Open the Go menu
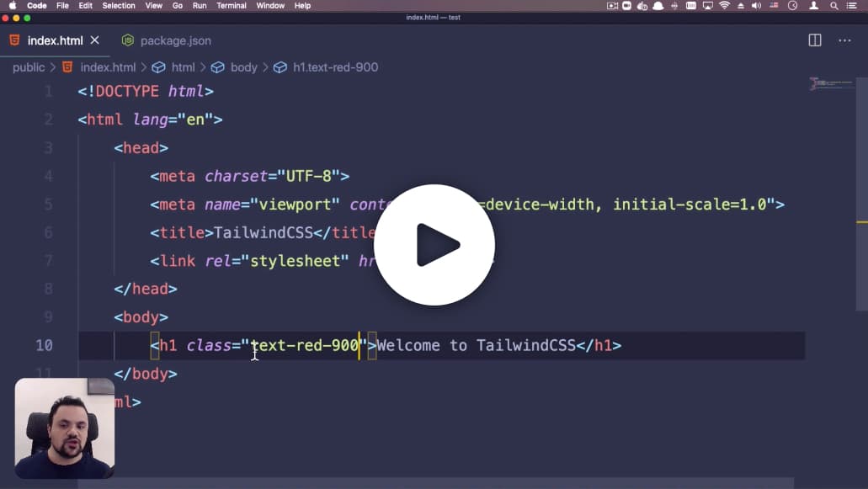 (x=177, y=6)
